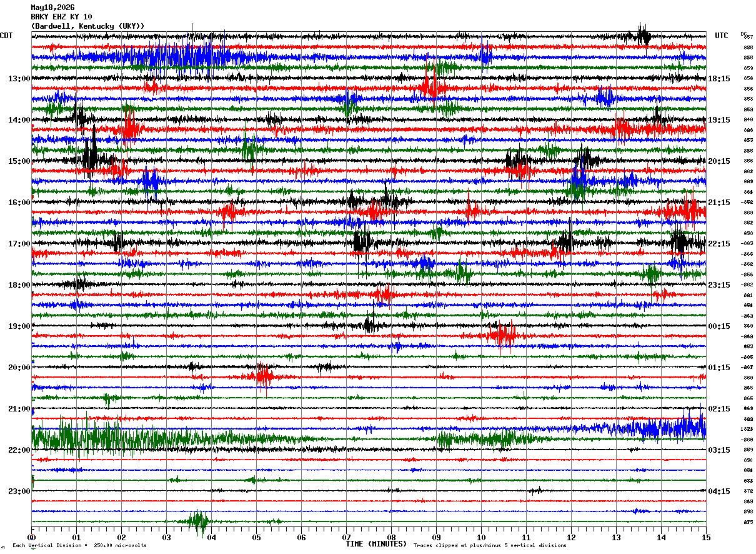Click the 13:00 CDT time label
Viewport: 756px width, 554px height.
[19, 79]
